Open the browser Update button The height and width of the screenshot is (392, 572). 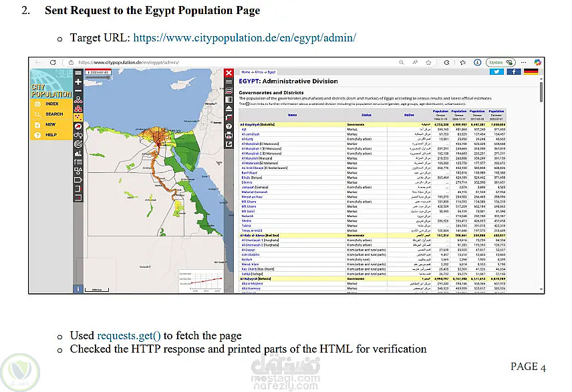coord(500,62)
